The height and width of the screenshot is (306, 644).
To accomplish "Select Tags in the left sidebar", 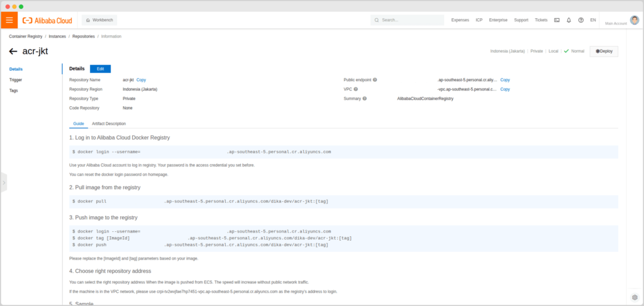I will coord(14,90).
